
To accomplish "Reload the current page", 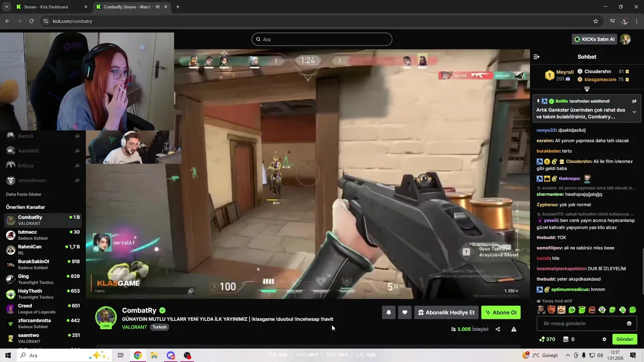I will pos(31,21).
